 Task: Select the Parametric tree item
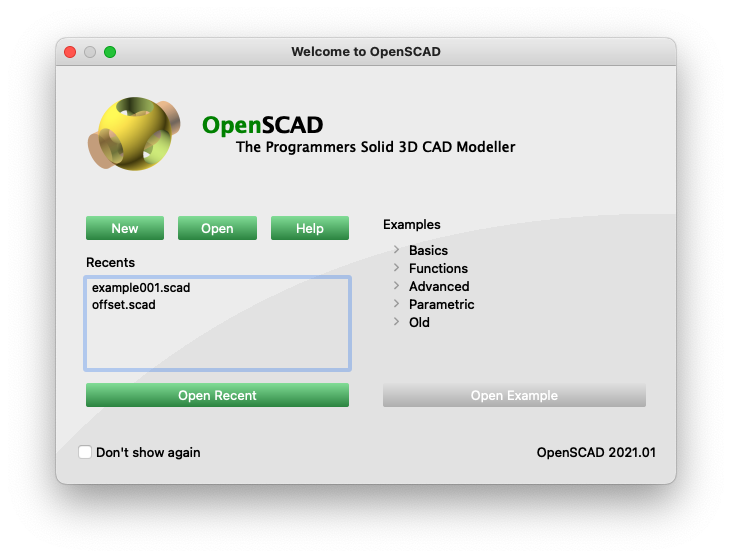coord(442,304)
